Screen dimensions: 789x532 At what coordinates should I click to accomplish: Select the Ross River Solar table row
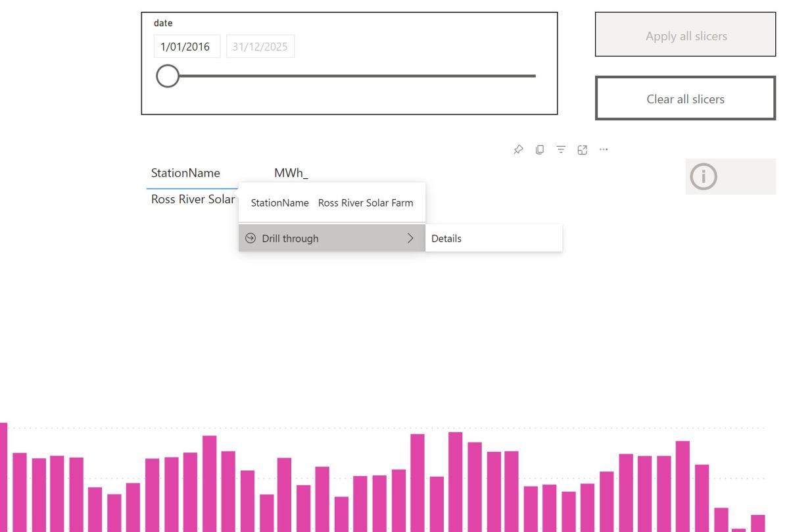[192, 200]
